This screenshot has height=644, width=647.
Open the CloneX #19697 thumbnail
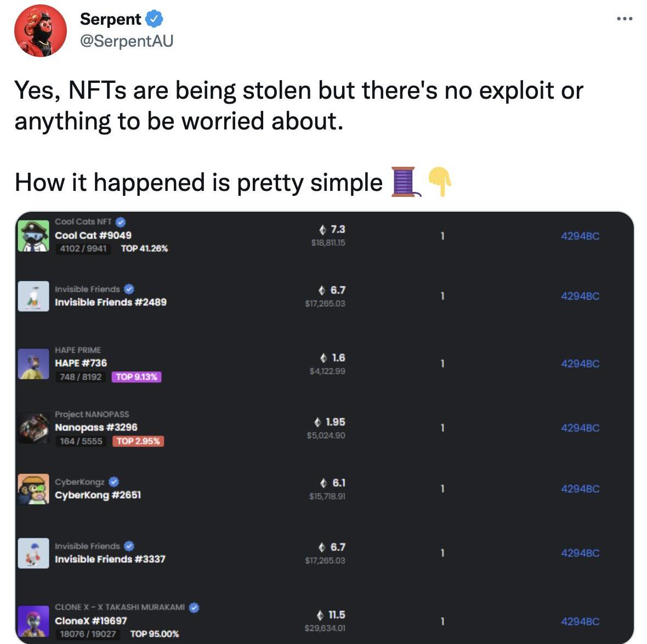[x=33, y=621]
